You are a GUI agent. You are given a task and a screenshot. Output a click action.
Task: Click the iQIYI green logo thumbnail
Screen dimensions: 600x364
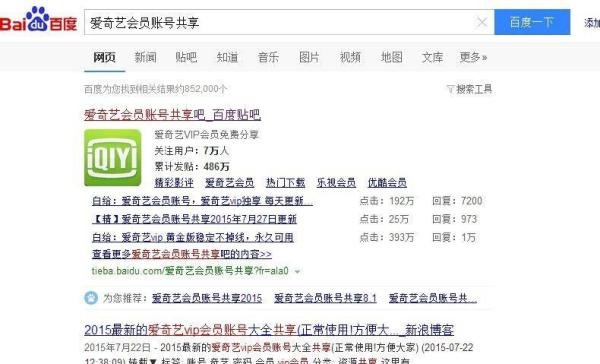(x=112, y=158)
